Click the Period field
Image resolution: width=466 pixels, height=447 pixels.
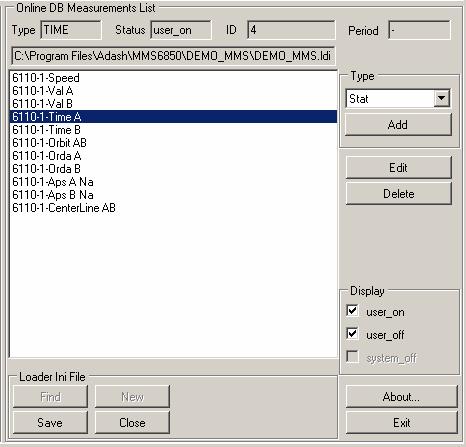click(419, 30)
